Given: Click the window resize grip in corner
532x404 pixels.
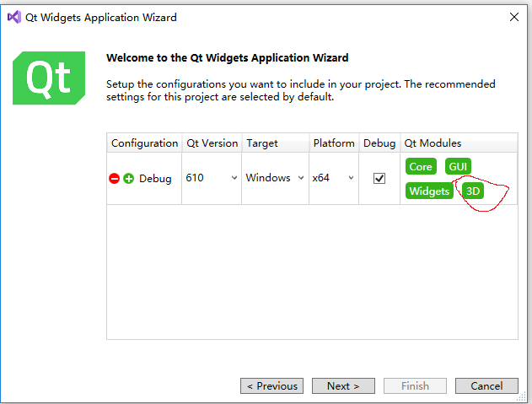Looking at the screenshot, I should [x=521, y=396].
